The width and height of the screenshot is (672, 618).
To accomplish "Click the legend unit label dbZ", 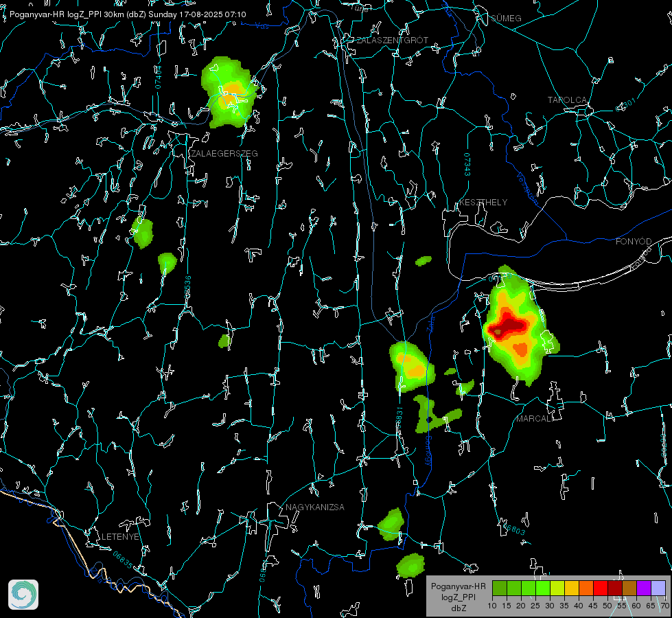I will 458,608.
